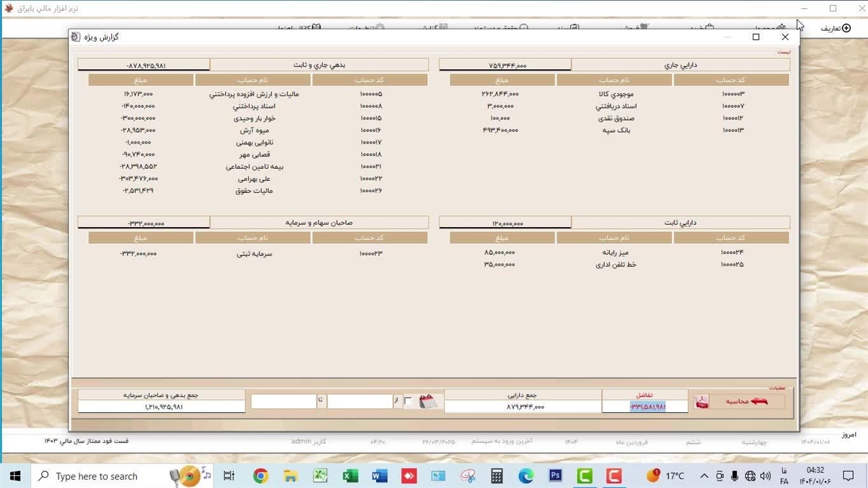Open the calendar date picker icon
The height and width of the screenshot is (488, 868).
tap(427, 401)
